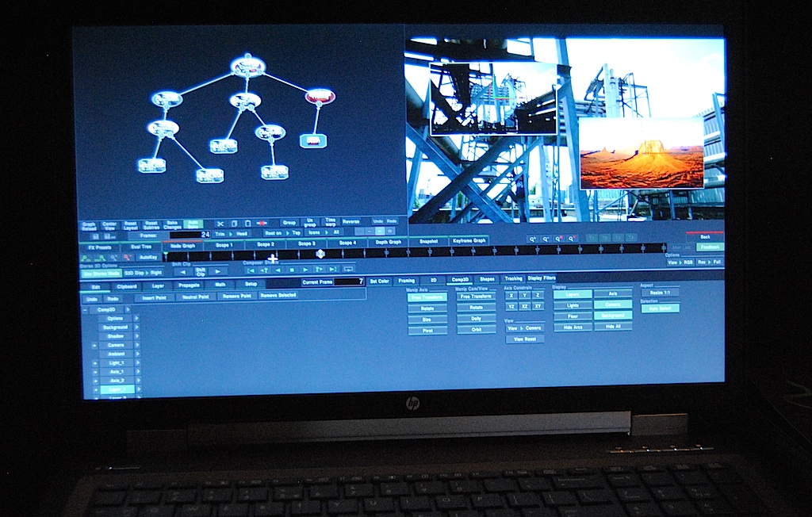
Task: Click the timeline playhead marker
Action: pyautogui.click(x=320, y=253)
